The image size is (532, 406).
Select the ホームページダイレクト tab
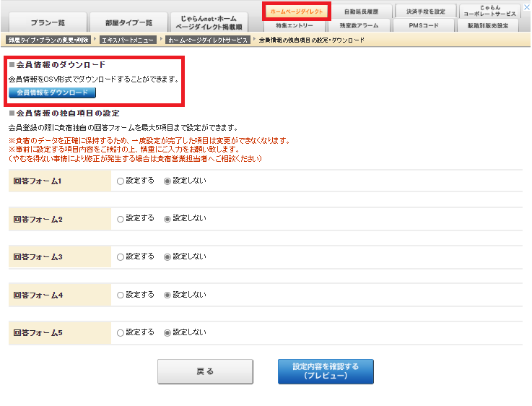296,12
